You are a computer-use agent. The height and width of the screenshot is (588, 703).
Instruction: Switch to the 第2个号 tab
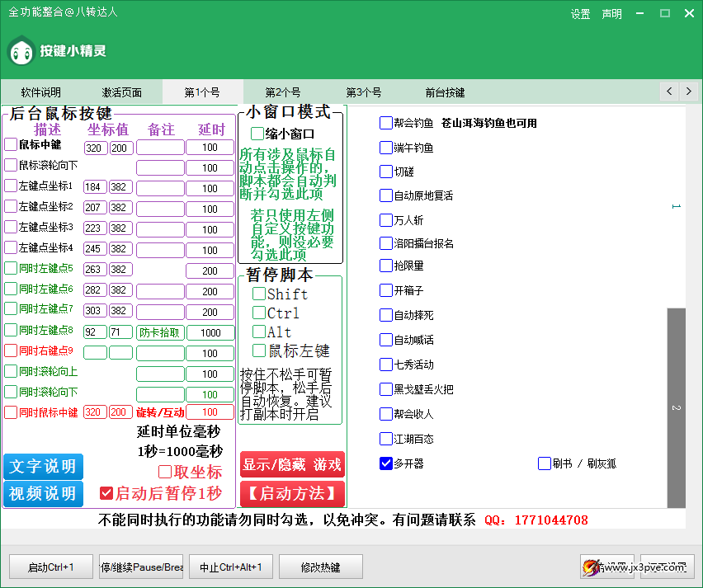click(x=283, y=92)
